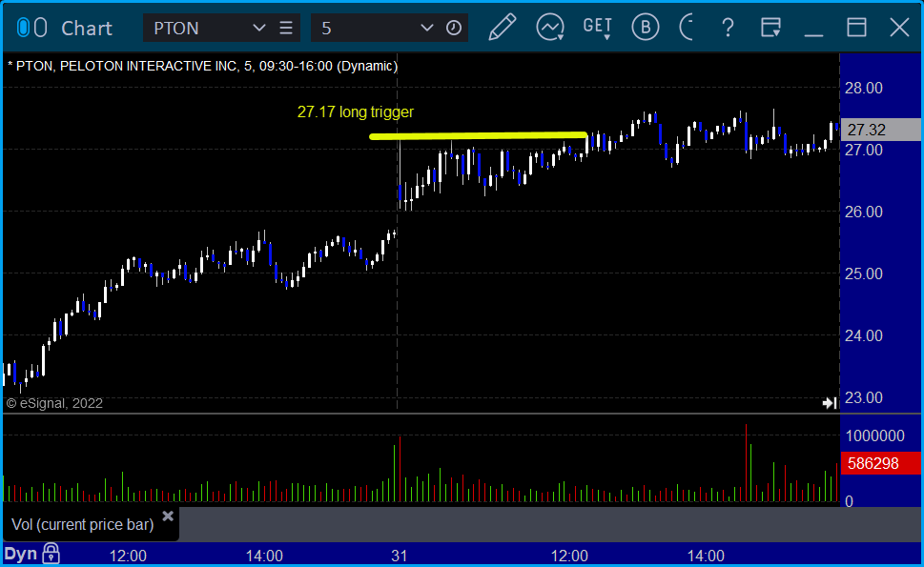The image size is (924, 567).
Task: Open the page layout dropdown icon
Action: tap(770, 28)
